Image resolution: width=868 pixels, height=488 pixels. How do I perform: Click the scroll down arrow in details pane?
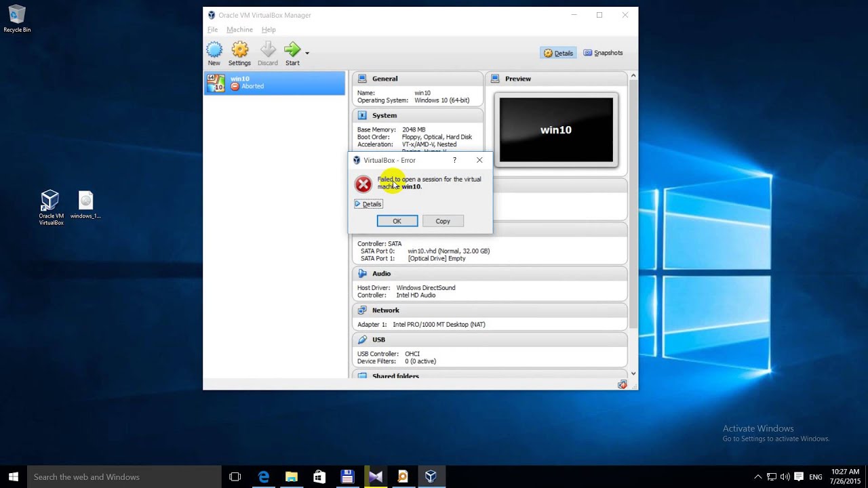633,373
